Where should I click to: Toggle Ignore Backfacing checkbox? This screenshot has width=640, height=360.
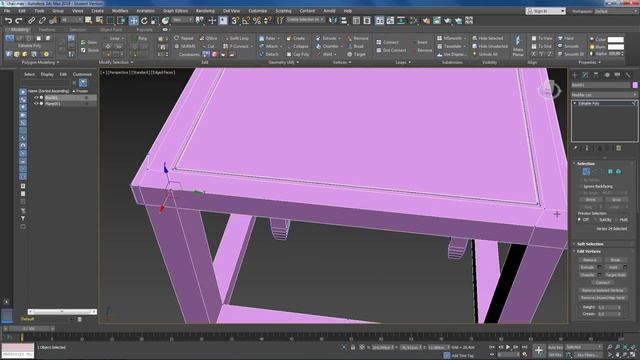pos(581,186)
